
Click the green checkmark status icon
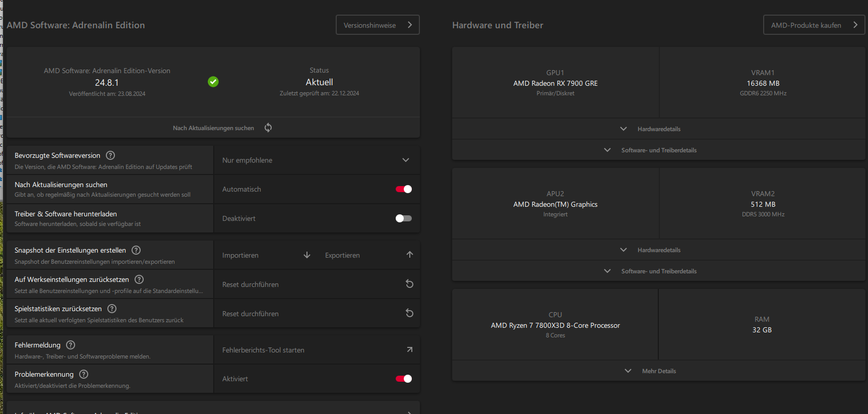coord(213,82)
